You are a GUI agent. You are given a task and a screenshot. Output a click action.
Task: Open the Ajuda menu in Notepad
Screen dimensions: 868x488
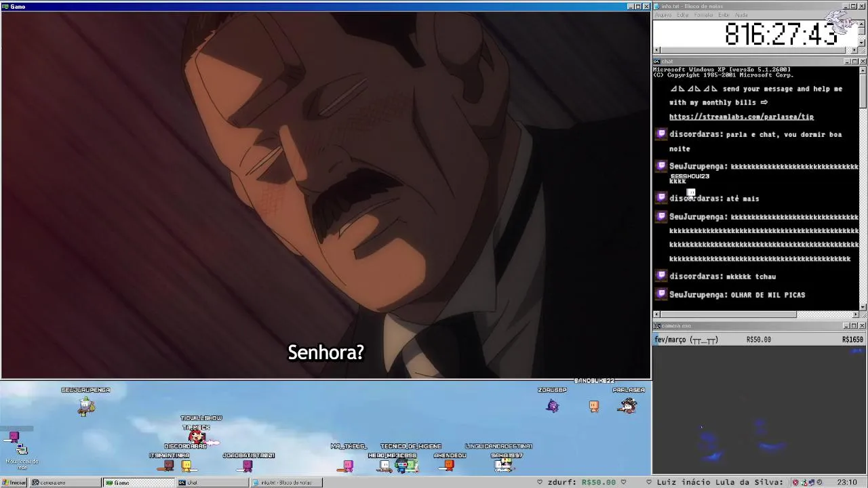[741, 15]
